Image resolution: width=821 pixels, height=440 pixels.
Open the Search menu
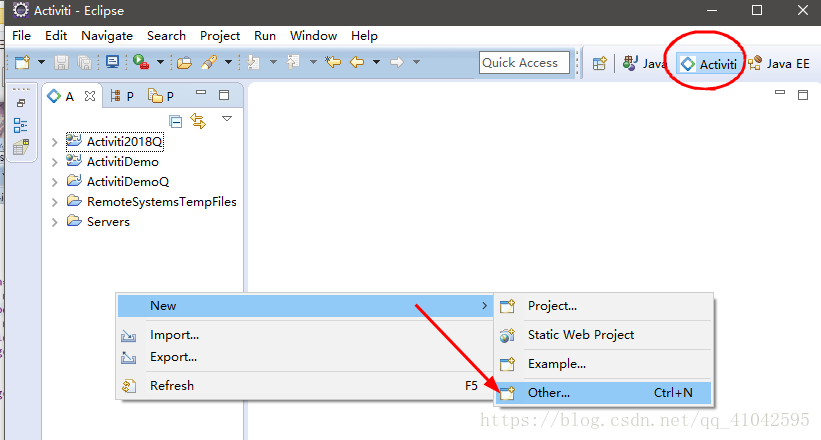[167, 36]
